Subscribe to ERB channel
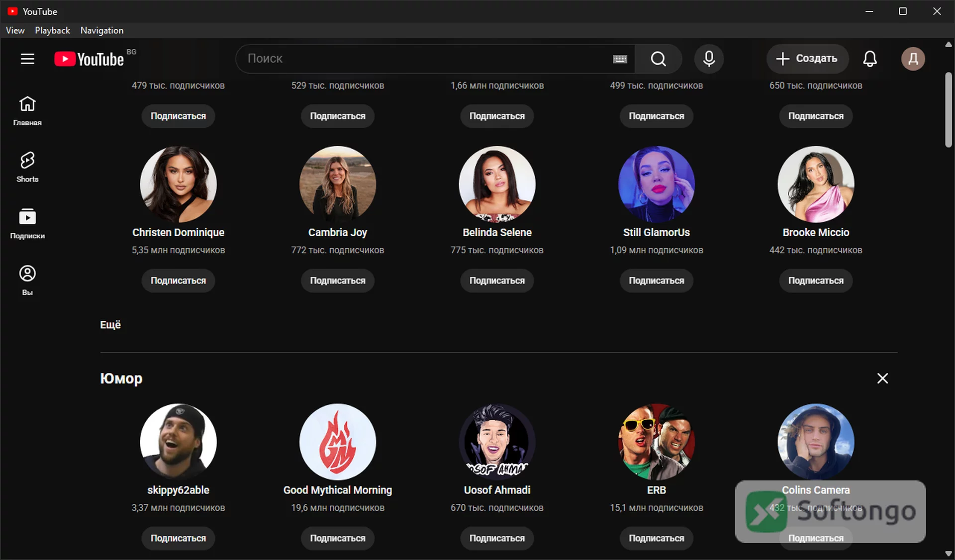Viewport: 955px width, 560px height. (x=657, y=538)
